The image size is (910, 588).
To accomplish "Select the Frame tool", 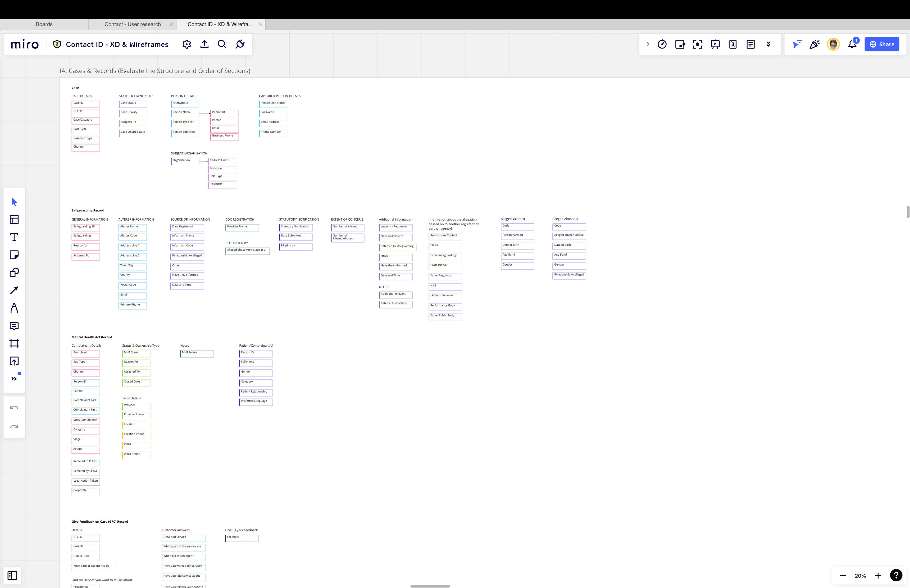I will point(14,343).
